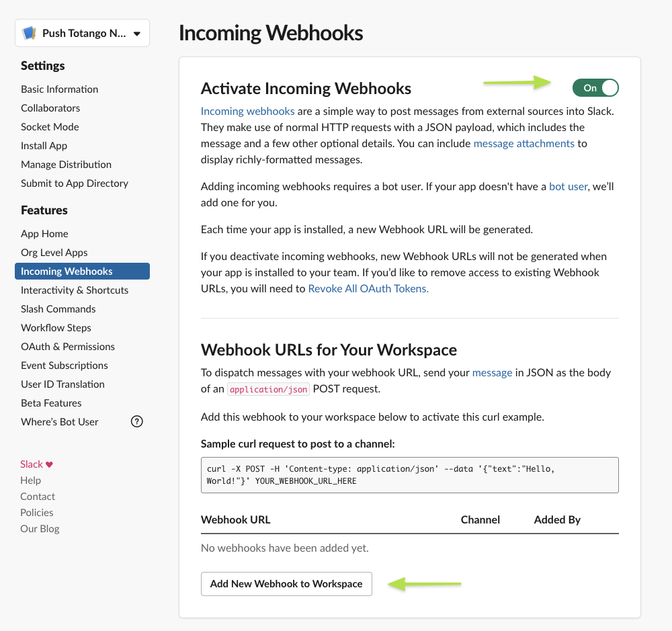Click Add New Webhook to Workspace button
Viewport: 672px width, 631px height.
(x=286, y=584)
